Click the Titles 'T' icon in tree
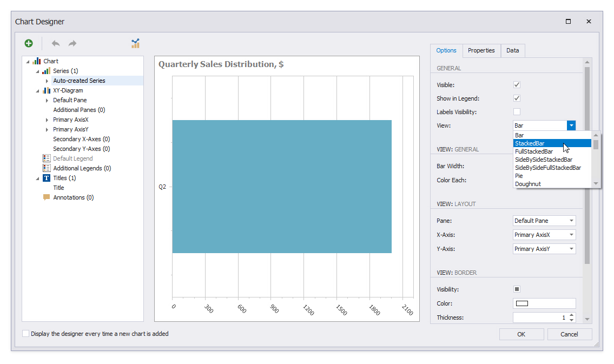 click(47, 178)
